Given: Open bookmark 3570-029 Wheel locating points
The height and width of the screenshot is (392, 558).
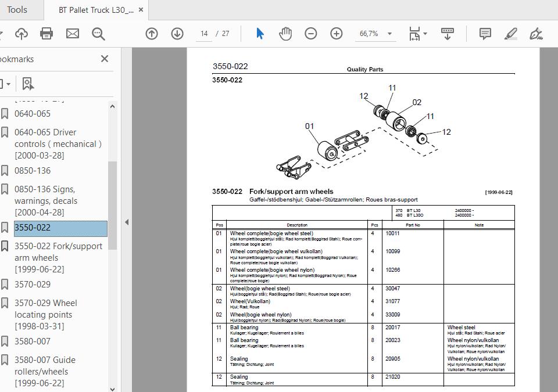Looking at the screenshot, I should [46, 314].
